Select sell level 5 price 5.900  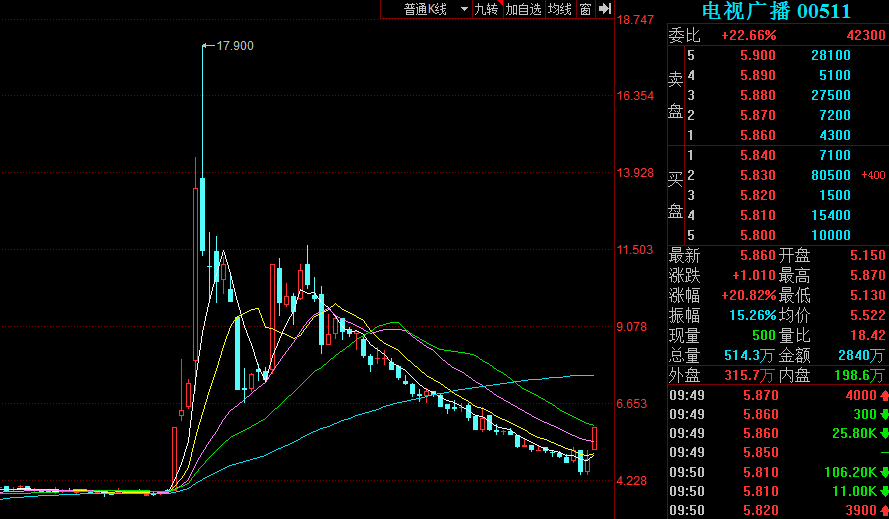coord(757,56)
